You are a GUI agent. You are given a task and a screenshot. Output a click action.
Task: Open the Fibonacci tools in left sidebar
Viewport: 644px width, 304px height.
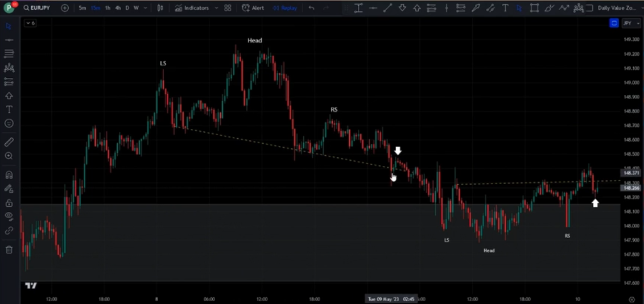tap(9, 54)
